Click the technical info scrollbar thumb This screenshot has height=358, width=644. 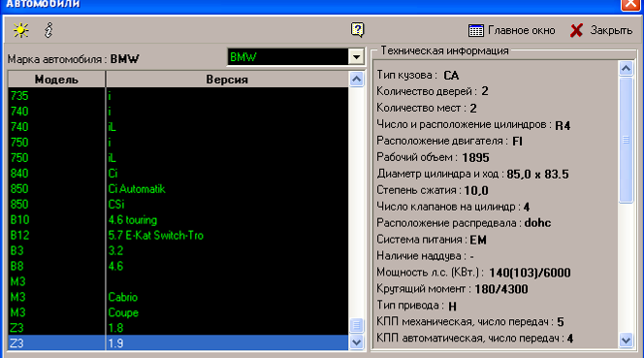click(x=626, y=140)
